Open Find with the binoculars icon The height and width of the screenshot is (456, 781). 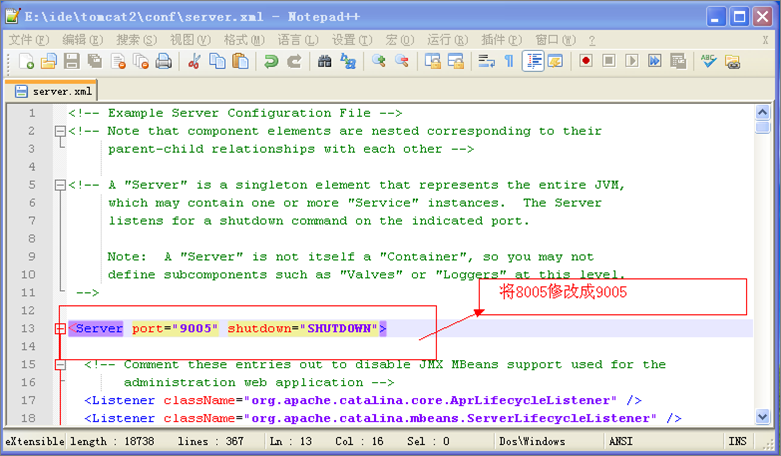[x=325, y=62]
